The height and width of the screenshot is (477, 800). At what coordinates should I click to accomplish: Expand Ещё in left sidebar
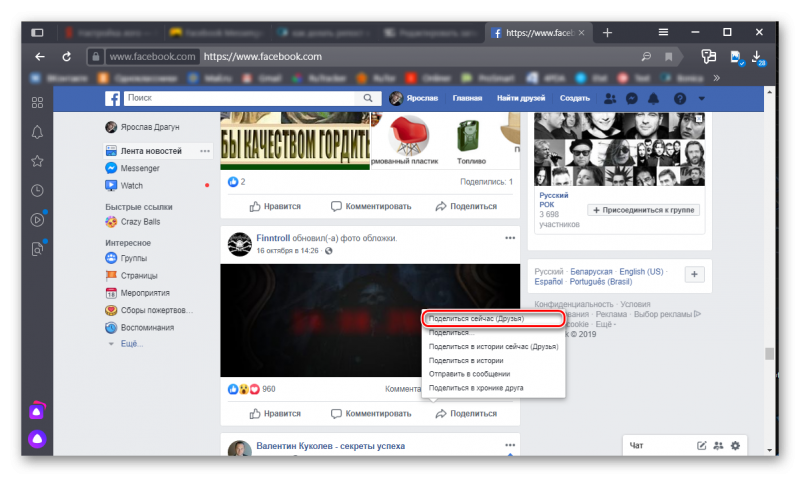[x=132, y=344]
